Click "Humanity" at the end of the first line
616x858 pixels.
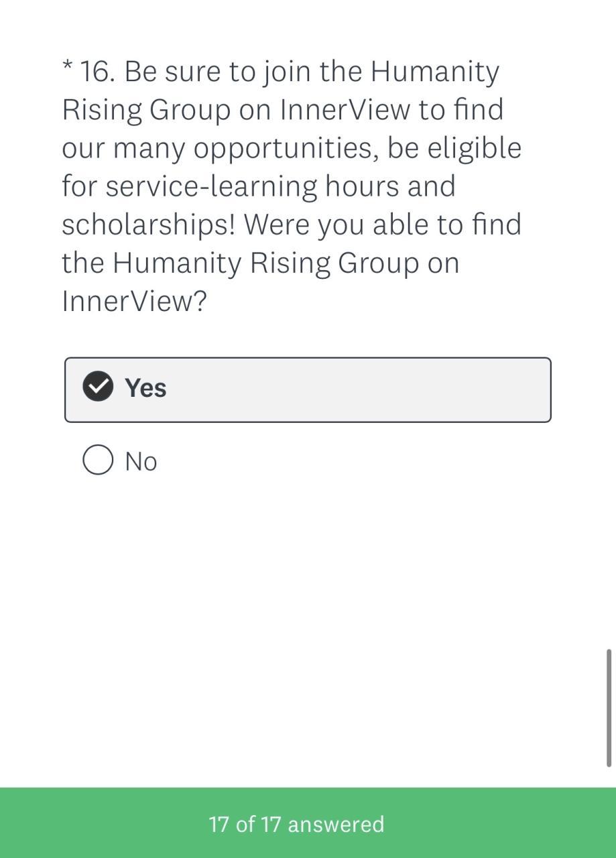(x=435, y=72)
